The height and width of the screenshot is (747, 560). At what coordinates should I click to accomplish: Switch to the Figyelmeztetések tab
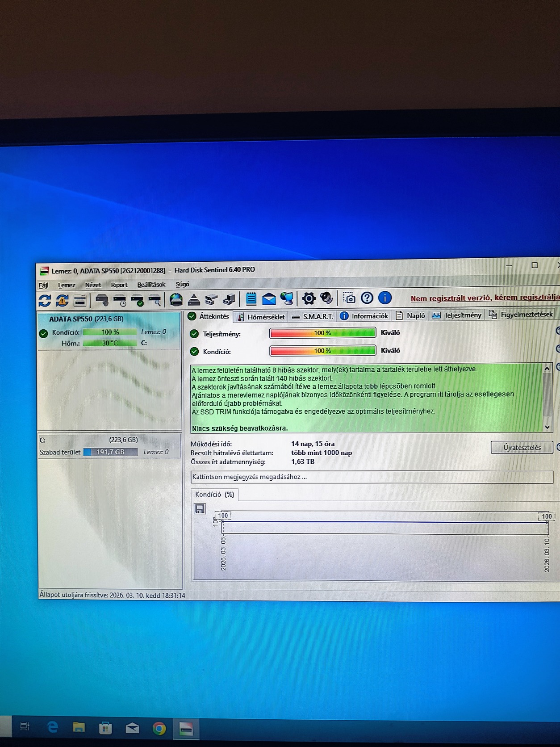521,315
